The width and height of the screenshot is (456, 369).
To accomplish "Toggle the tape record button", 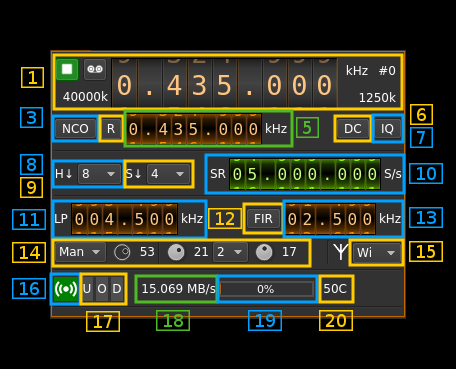I will pos(95,69).
